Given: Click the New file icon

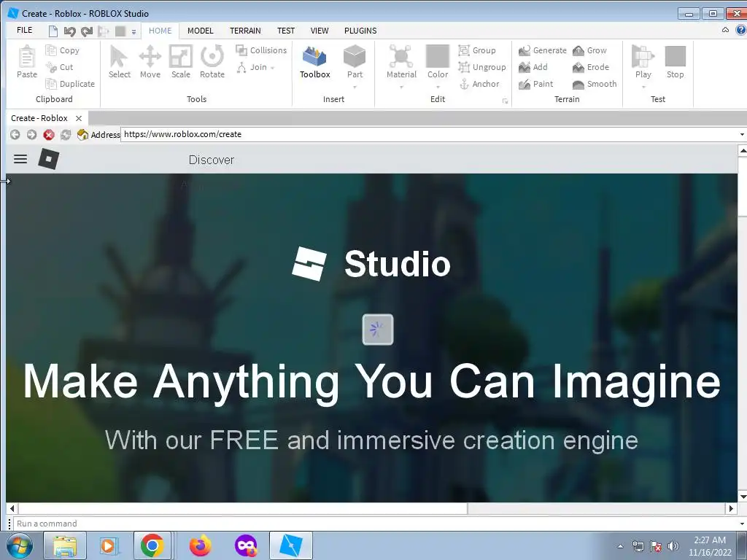Looking at the screenshot, I should click(53, 31).
